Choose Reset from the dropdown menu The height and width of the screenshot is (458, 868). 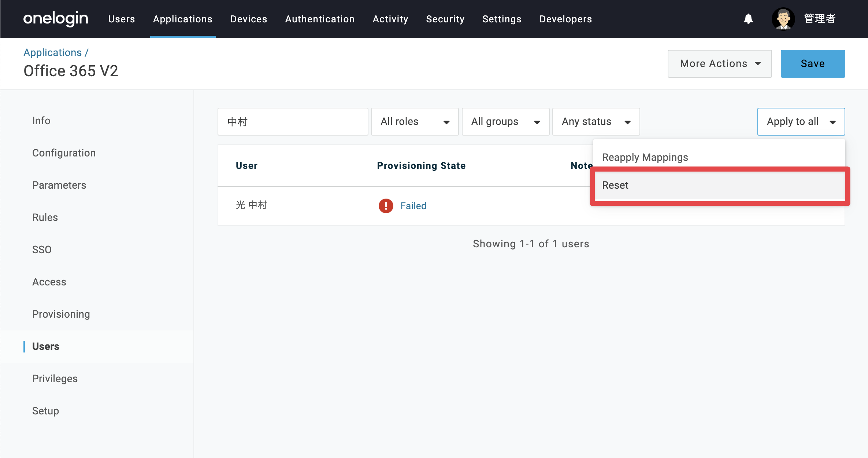coord(719,185)
